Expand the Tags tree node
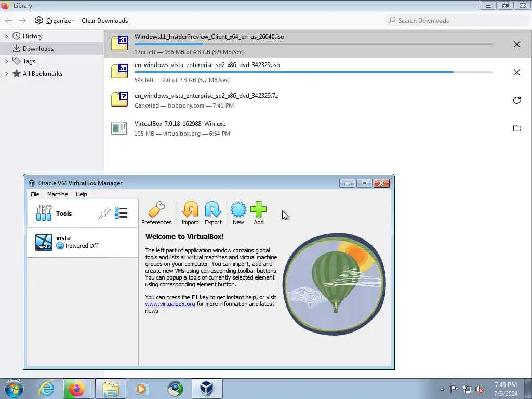Viewport: 532px width, 399px height. point(6,61)
